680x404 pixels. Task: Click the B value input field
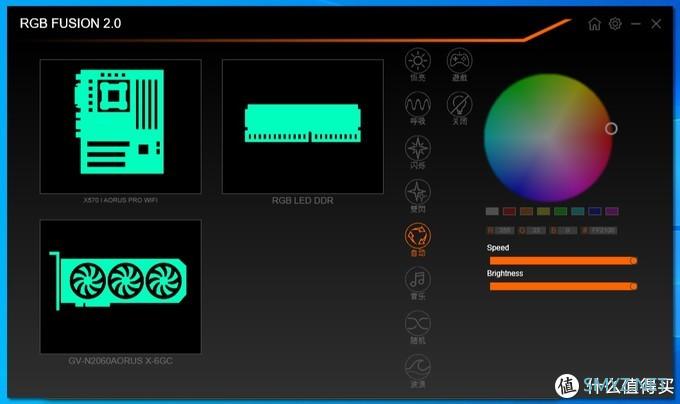tap(567, 231)
